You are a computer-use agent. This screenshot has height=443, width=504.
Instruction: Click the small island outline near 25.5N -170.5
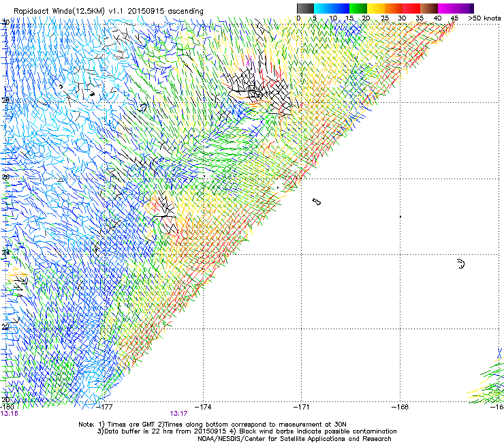pyautogui.click(x=317, y=202)
